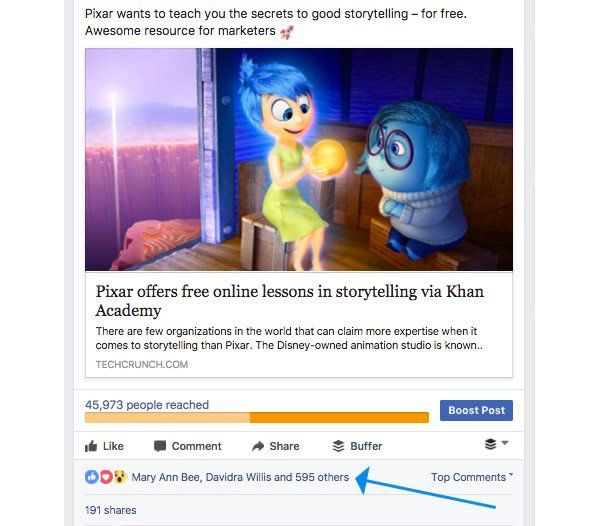
Task: Click the blue Like reaction emoji
Action: point(91,477)
